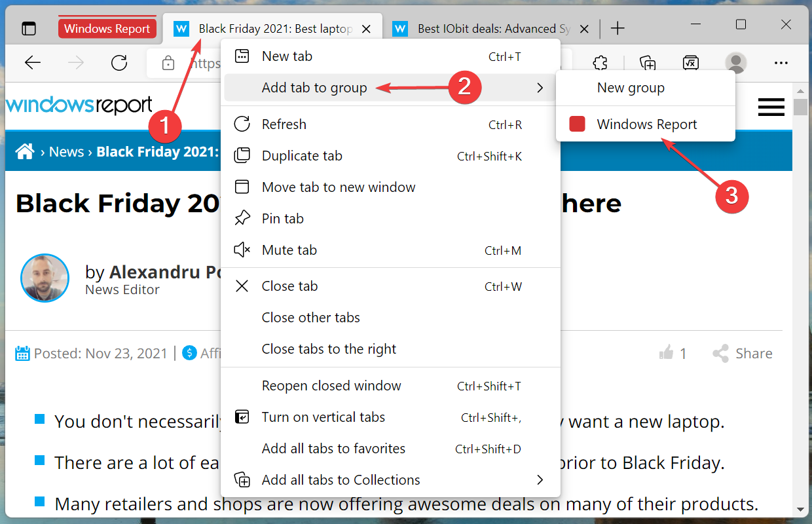Go to home via the house icon
Image resolution: width=812 pixels, height=524 pixels.
[25, 152]
